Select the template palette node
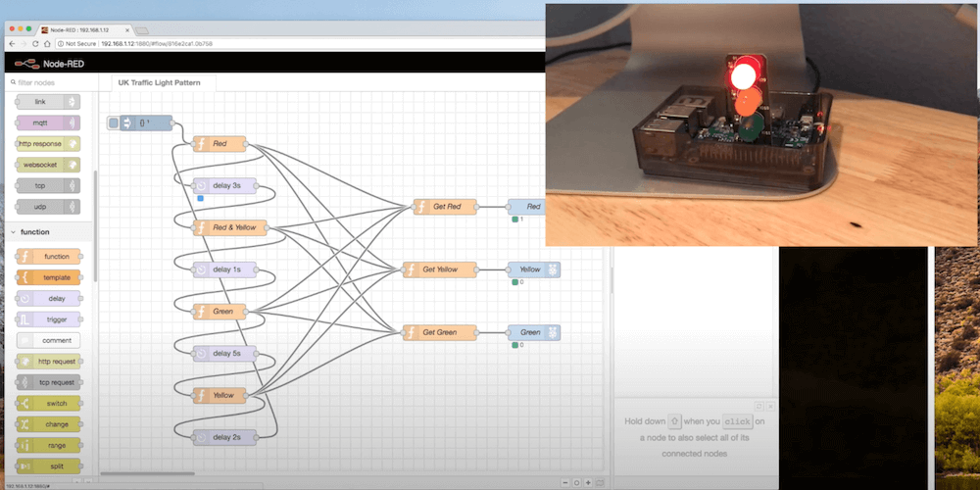Screen dimensions: 980x490 click(48, 277)
